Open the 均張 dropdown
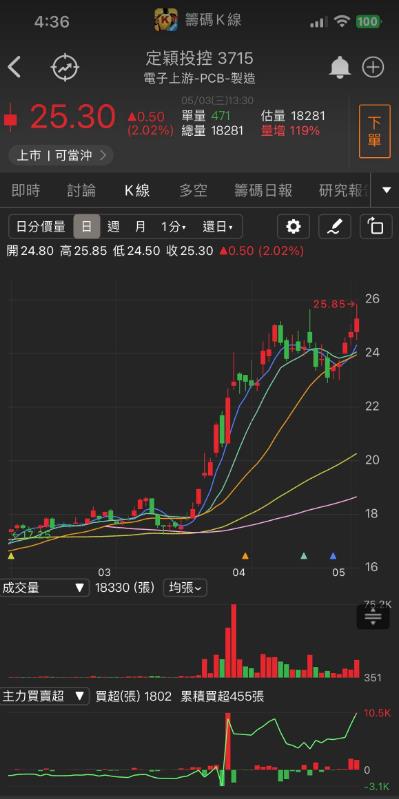This screenshot has width=399, height=799. 185,588
